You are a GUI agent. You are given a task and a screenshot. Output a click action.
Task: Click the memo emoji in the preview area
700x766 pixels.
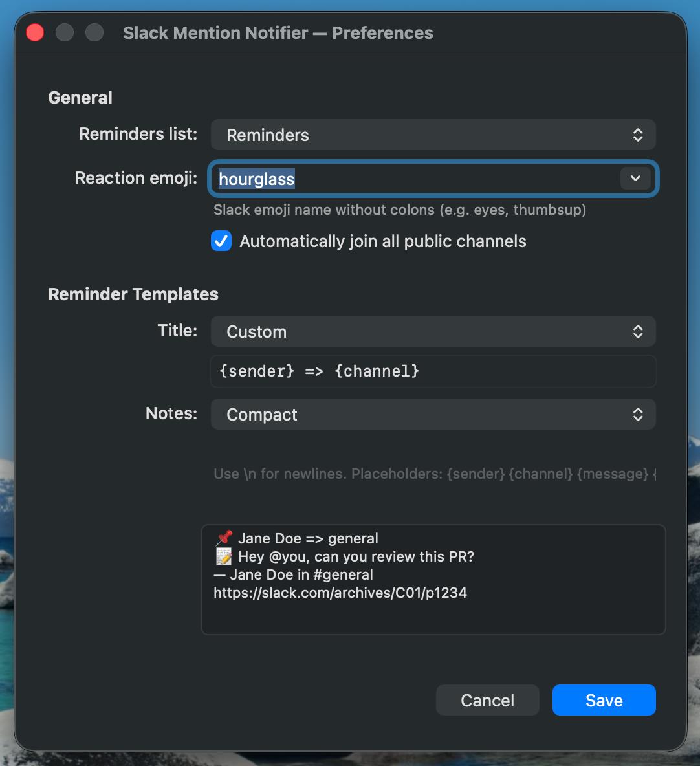tap(223, 556)
